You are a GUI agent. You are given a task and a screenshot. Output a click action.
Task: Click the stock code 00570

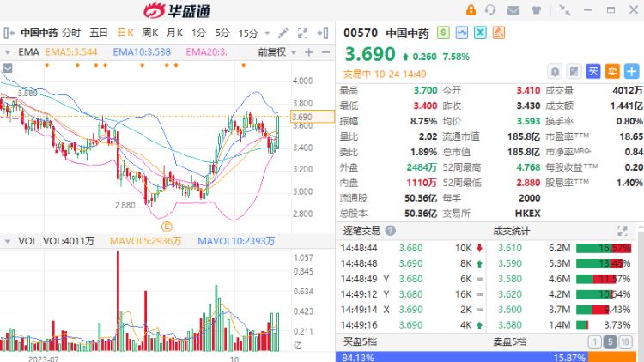click(361, 33)
